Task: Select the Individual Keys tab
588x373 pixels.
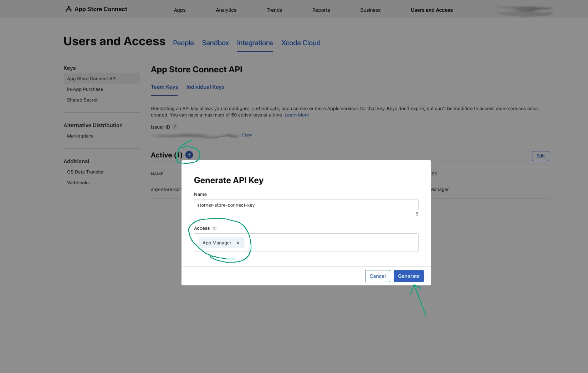Action: tap(205, 87)
